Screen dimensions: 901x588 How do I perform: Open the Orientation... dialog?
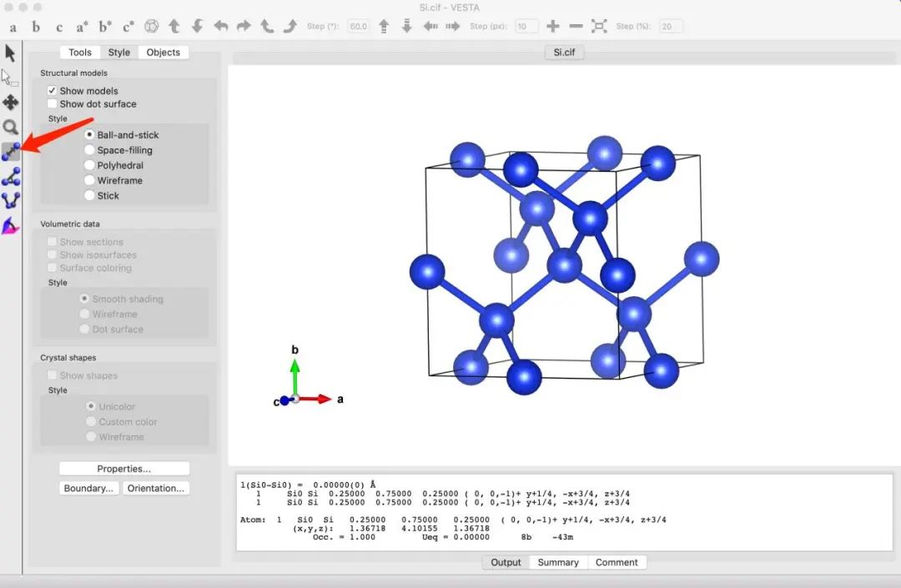[x=156, y=488]
